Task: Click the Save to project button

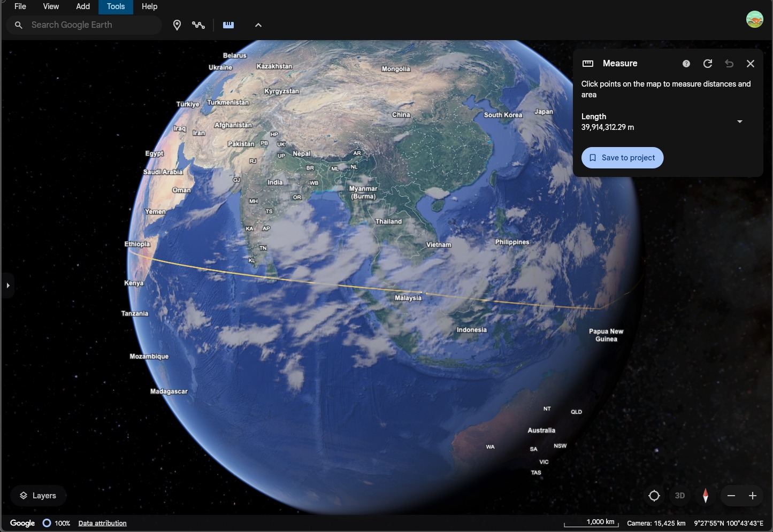Action: (x=622, y=158)
